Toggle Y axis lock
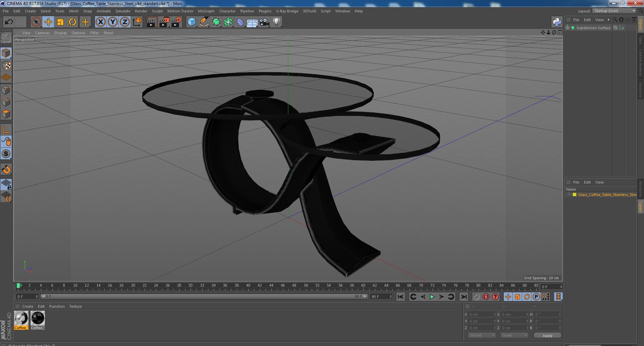Image resolution: width=644 pixels, height=346 pixels. (x=112, y=22)
